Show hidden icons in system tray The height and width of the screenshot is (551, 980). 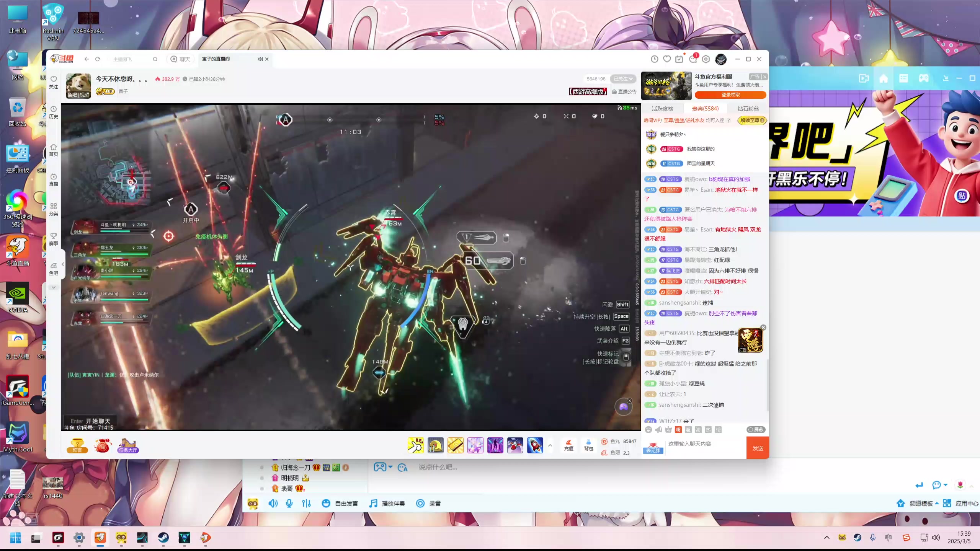click(827, 537)
